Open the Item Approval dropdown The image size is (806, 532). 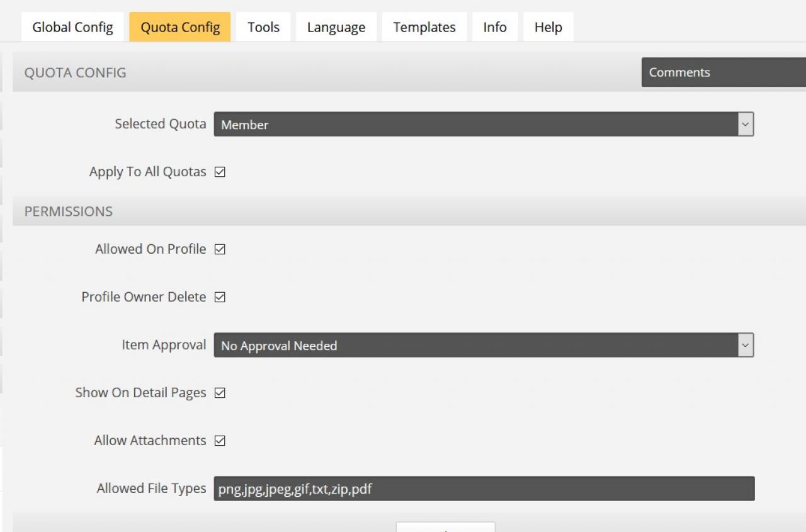483,346
